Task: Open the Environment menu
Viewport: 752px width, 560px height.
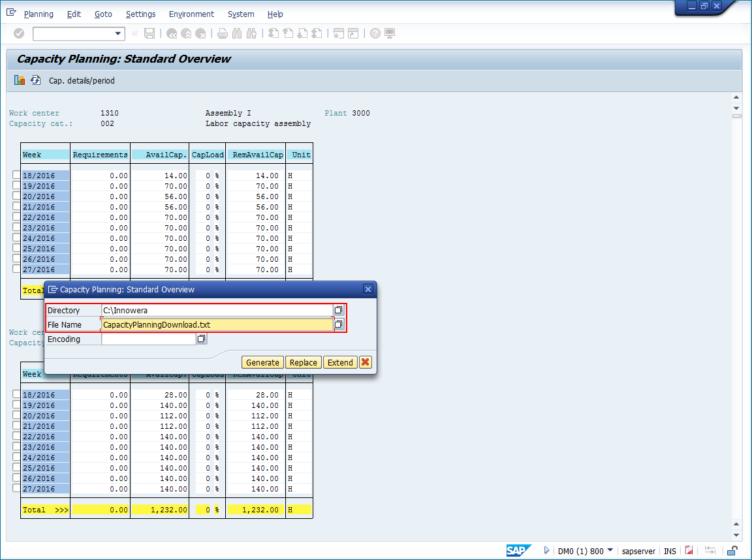Action: 191,14
